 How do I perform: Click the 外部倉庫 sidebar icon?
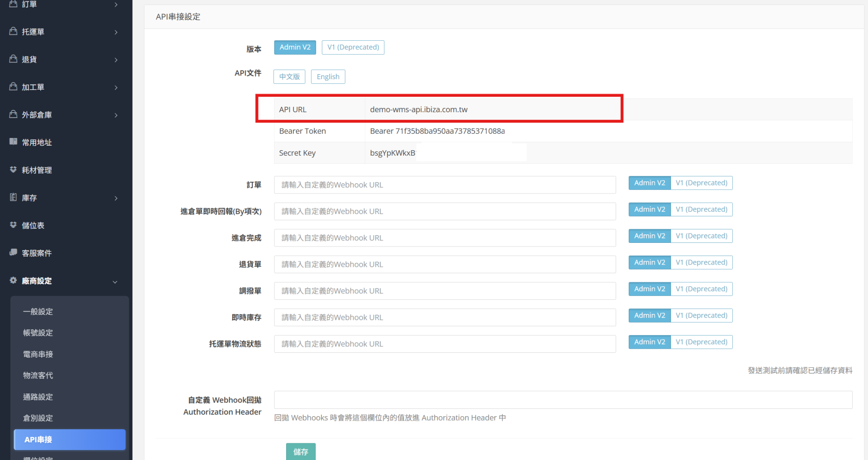(x=13, y=114)
